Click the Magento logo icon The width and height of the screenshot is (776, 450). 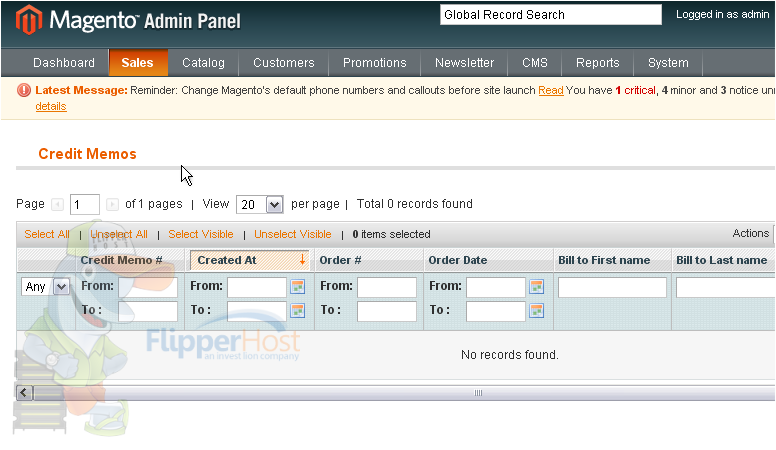28,20
